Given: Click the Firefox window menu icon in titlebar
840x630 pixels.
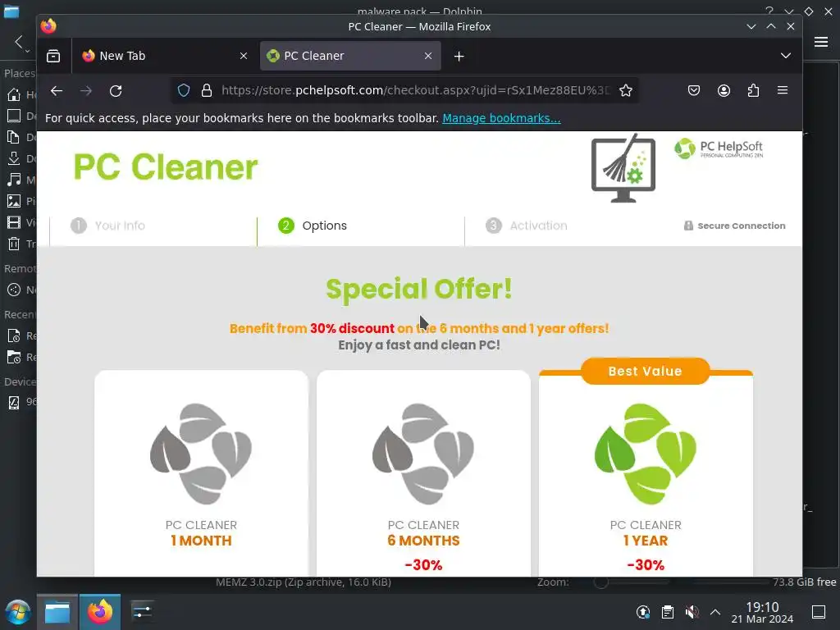Looking at the screenshot, I should click(48, 26).
